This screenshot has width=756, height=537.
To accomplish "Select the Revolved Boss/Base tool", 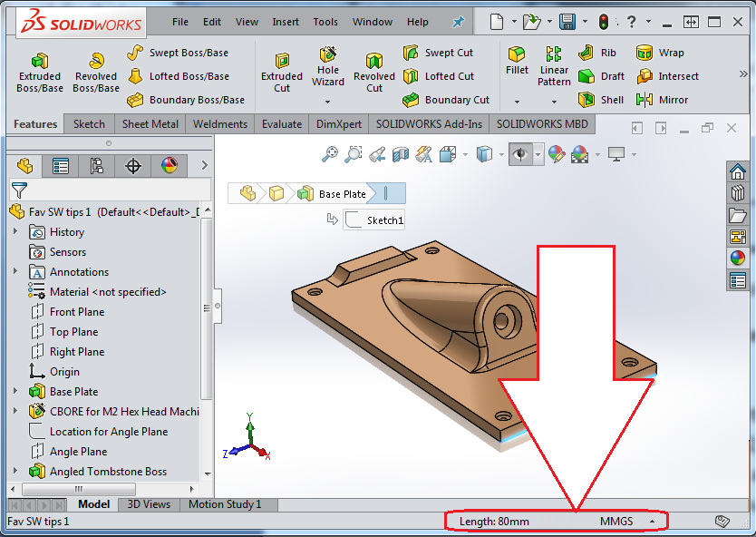I will coord(96,73).
